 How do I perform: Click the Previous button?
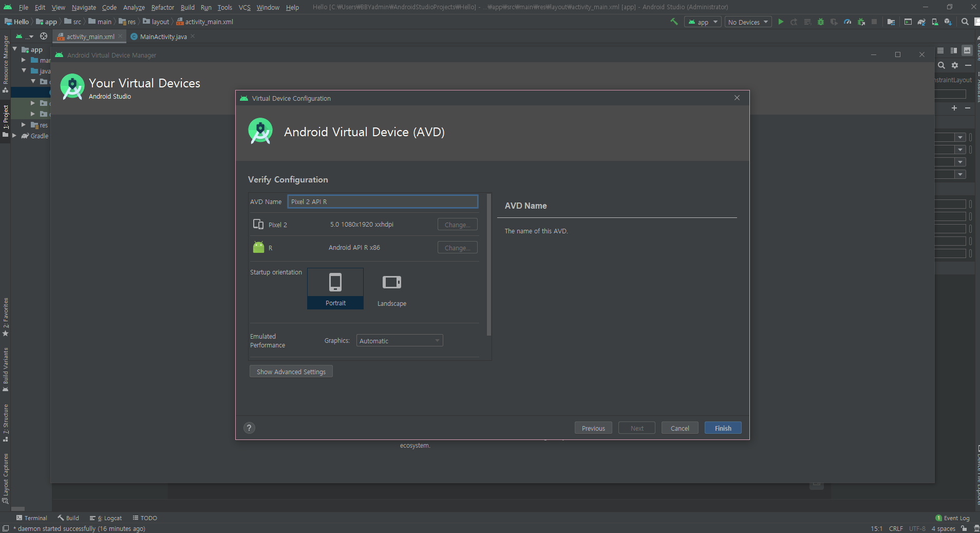[593, 428]
